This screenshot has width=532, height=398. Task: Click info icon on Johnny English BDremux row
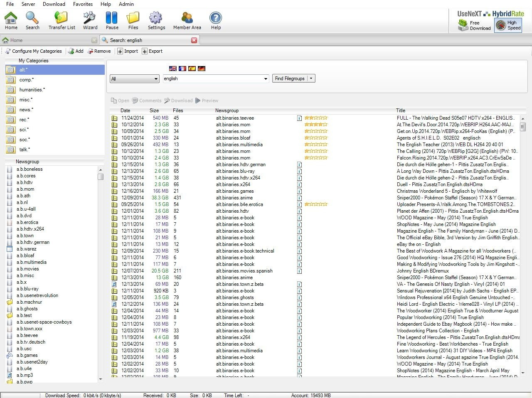[x=299, y=271]
